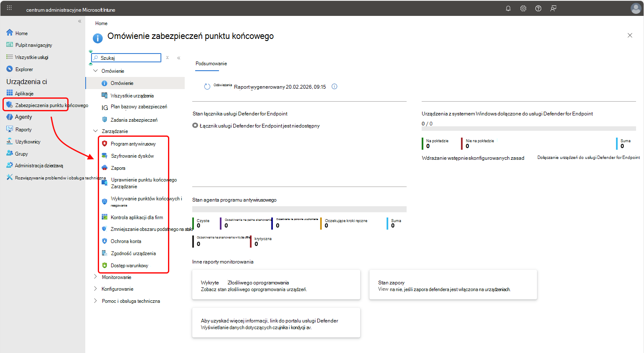Click the Kontrola aplikacji dla firm icon

click(x=104, y=217)
